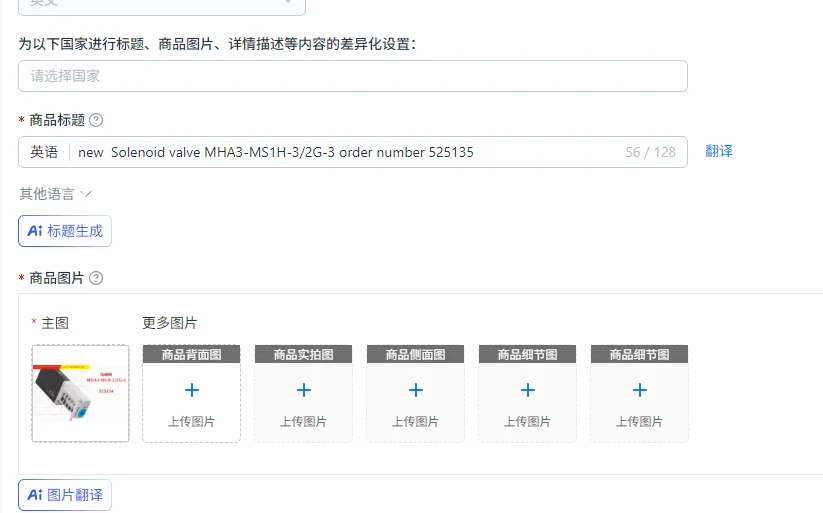Image resolution: width=823 pixels, height=513 pixels.
Task: Upload image to 商品背面图 slot
Action: pos(192,394)
